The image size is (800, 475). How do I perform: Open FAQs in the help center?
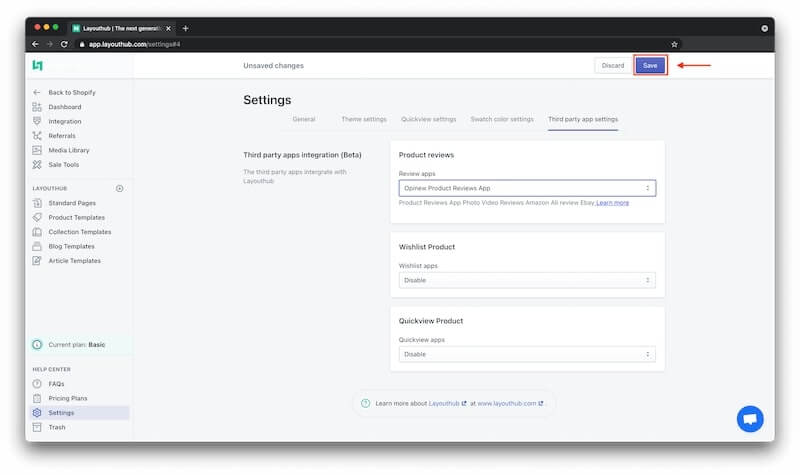tap(56, 384)
